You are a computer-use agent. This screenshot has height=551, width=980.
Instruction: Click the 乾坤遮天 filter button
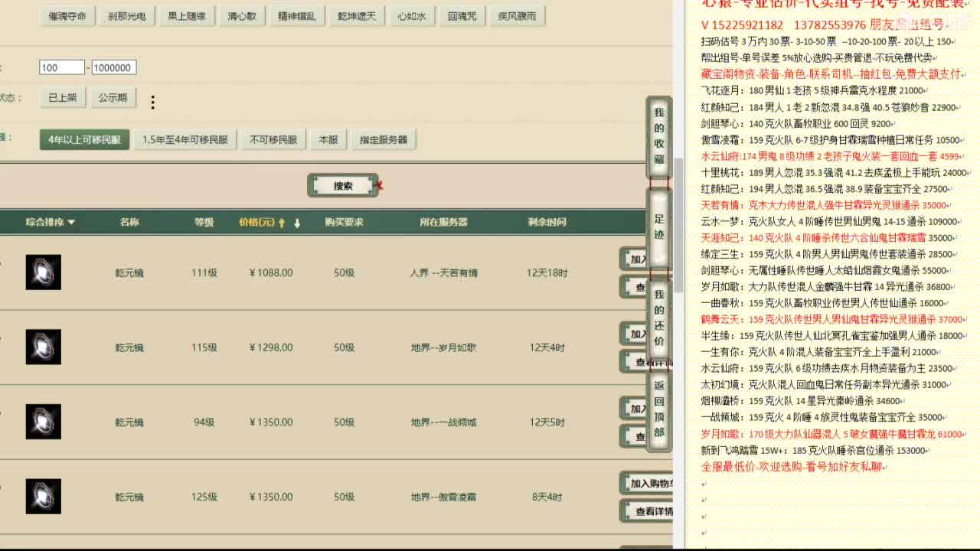tap(356, 15)
